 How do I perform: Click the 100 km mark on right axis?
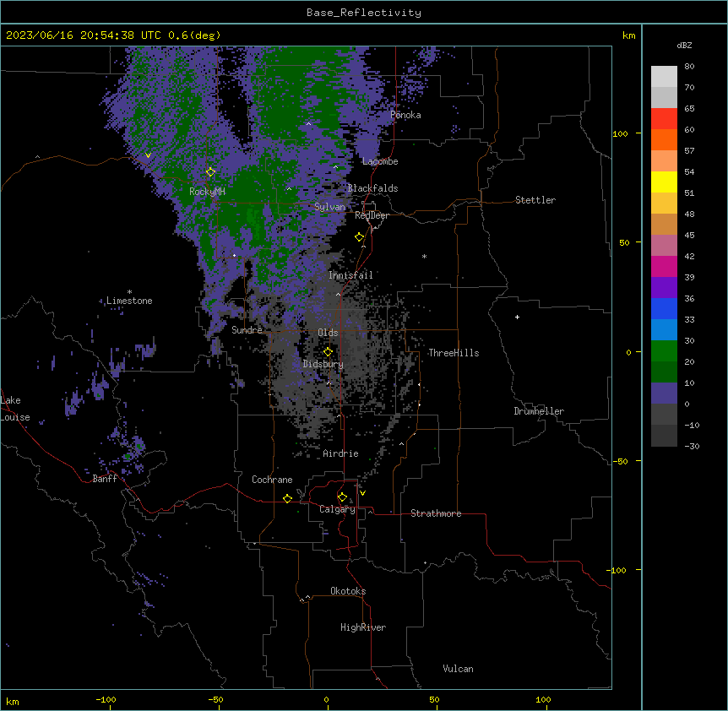tap(620, 133)
